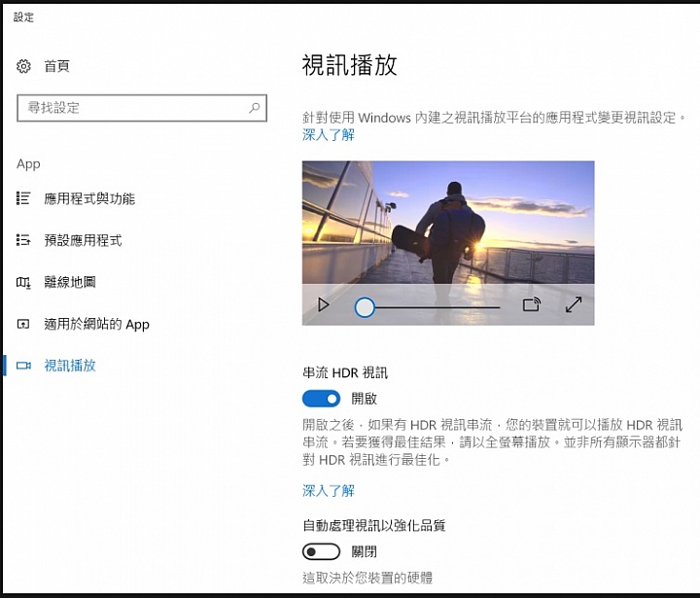
Task: Click the 設定 window title
Action: (23, 18)
